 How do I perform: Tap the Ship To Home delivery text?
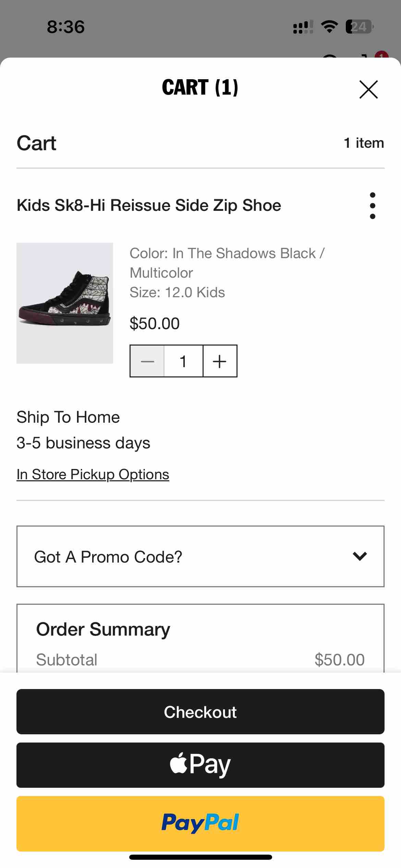point(68,417)
